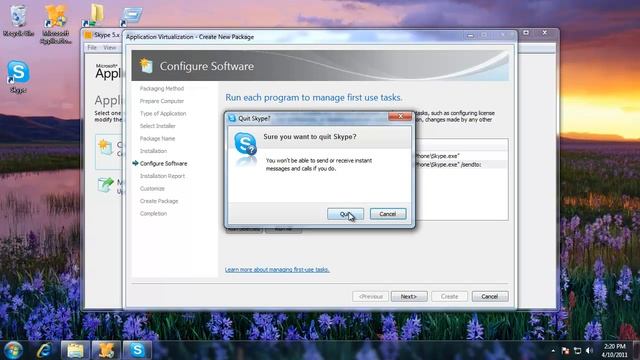Select the Select Installer wizard step
This screenshot has width=640, height=360.
pyautogui.click(x=158, y=126)
